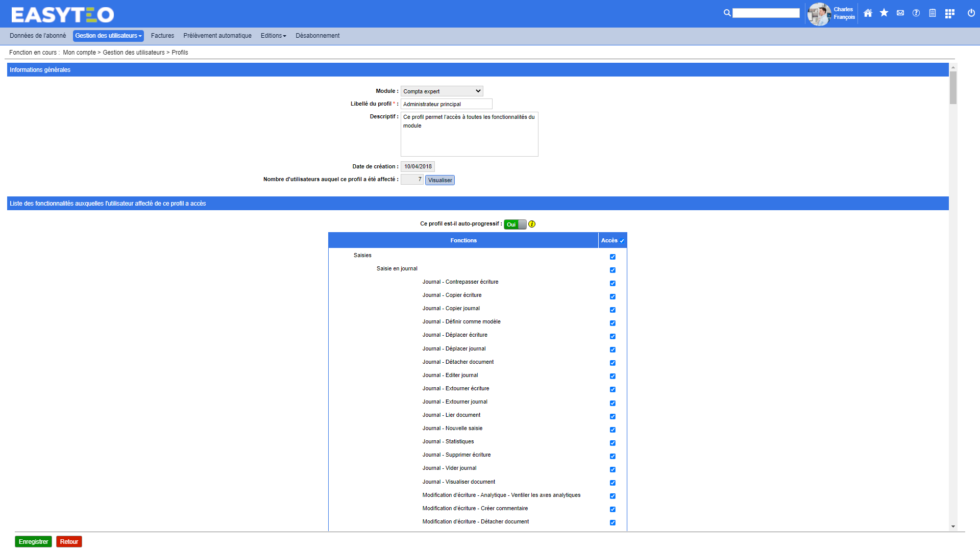
Task: Uncheck the Saisies access checkbox
Action: click(612, 257)
